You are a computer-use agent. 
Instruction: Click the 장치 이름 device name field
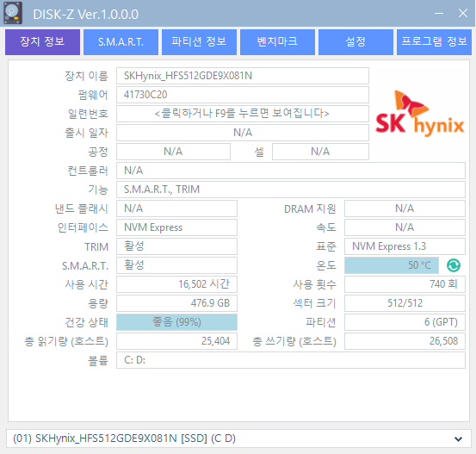[243, 76]
